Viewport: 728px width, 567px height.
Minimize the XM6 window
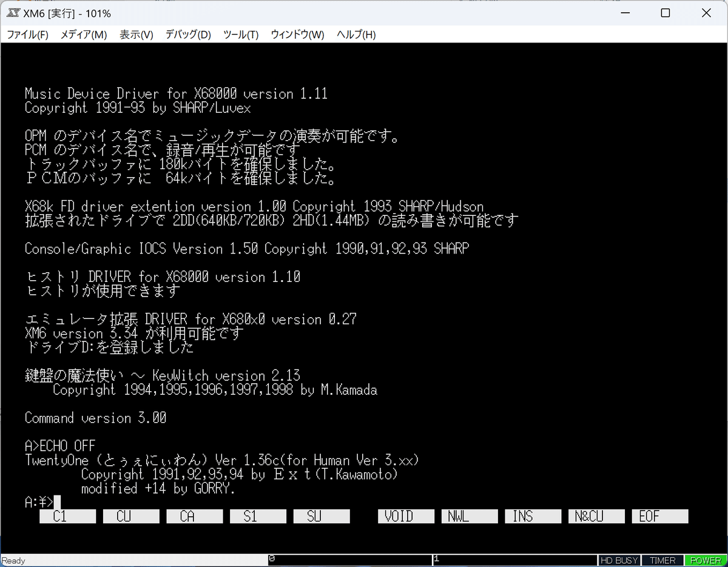(625, 13)
